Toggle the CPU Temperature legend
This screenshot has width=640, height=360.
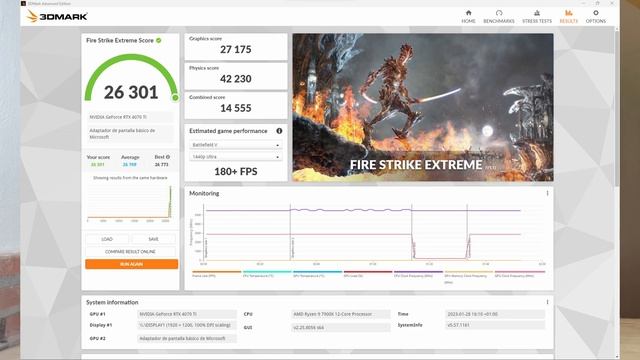click(267, 274)
